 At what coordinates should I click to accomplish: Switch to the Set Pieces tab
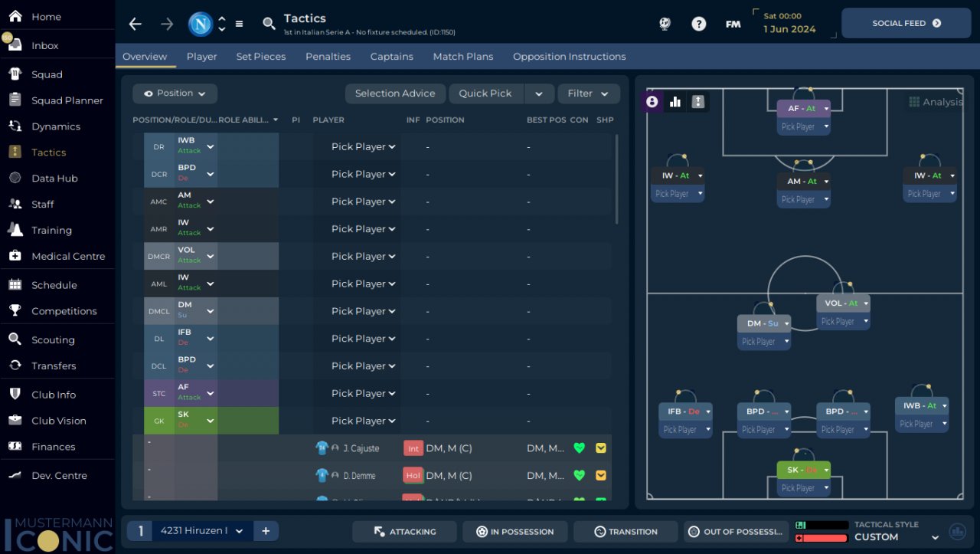(x=261, y=57)
